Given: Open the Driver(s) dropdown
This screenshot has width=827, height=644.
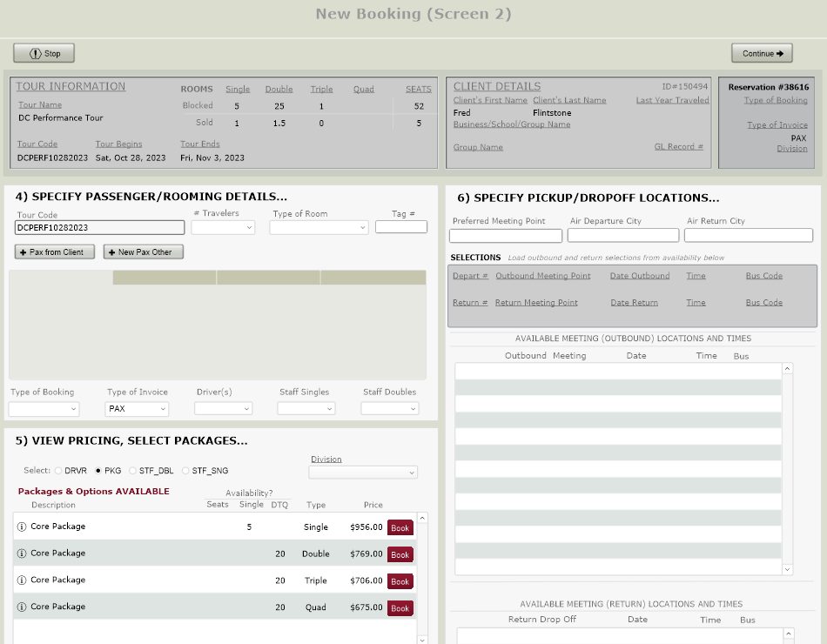Looking at the screenshot, I should click(x=223, y=409).
